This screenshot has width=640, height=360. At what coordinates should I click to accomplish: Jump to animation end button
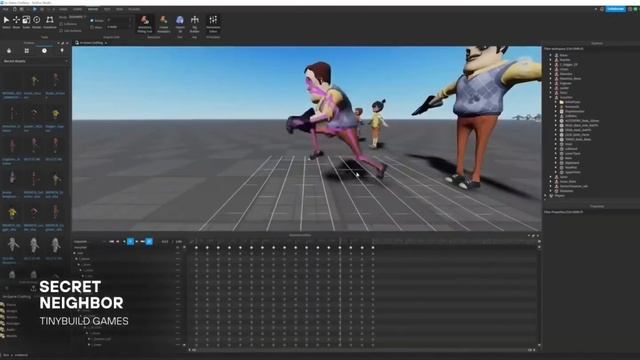pos(142,242)
